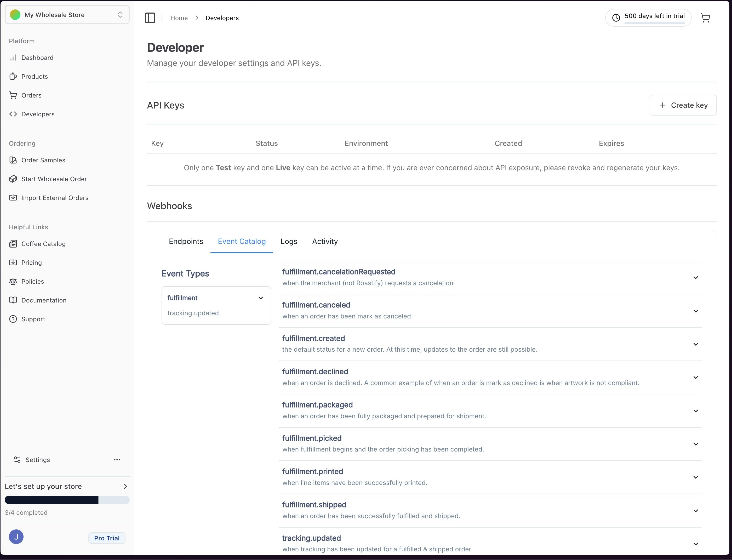Screen dimensions: 732x560
Task: Collapse the fulfillment event type group
Action: coord(261,298)
